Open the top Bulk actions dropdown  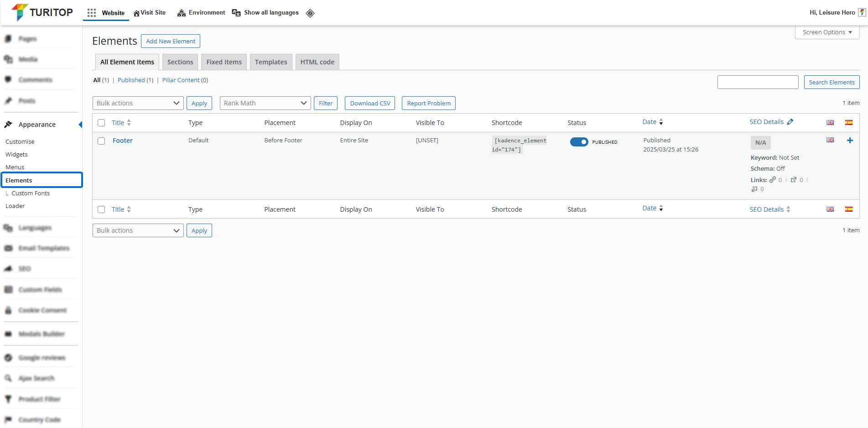138,103
